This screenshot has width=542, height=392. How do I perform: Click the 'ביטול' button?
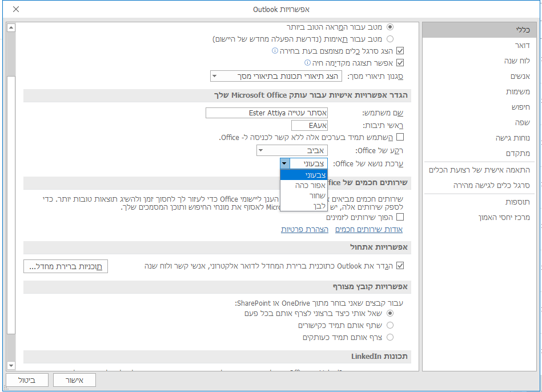click(27, 380)
